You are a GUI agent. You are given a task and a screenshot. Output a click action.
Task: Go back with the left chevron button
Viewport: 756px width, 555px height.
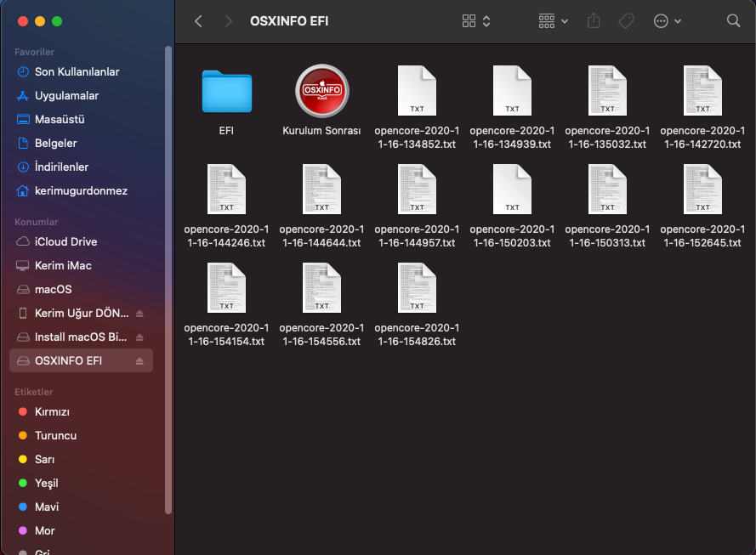198,21
